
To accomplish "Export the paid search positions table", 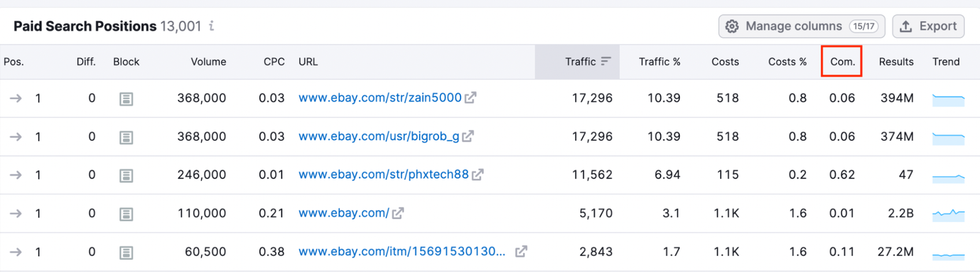I will point(928,26).
